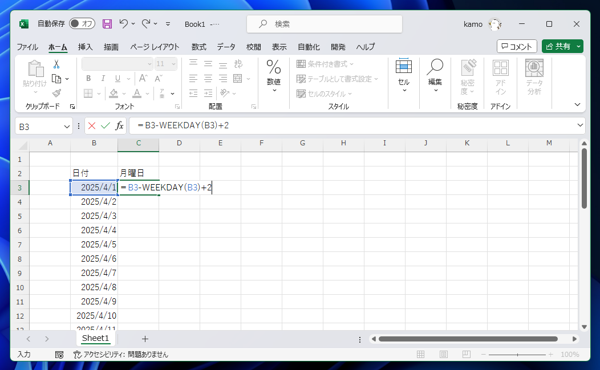The height and width of the screenshot is (370, 600).
Task: Switch to Page Break preview icon
Action: (x=466, y=354)
